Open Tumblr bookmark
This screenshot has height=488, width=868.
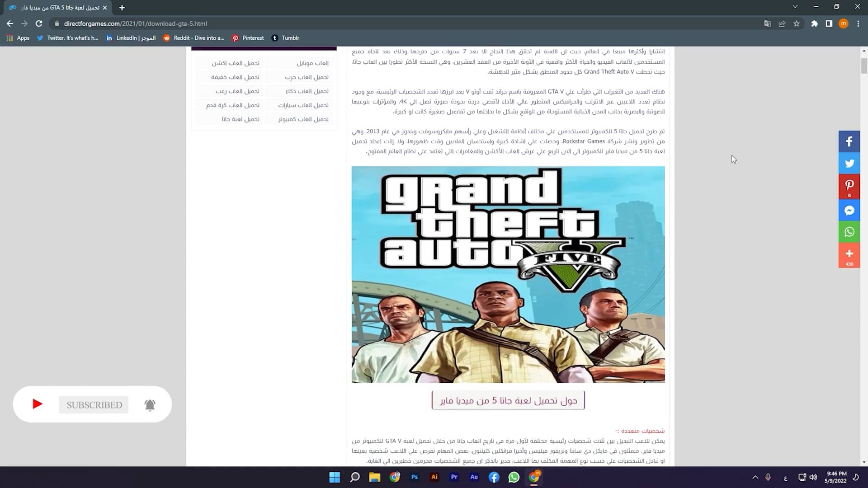[x=286, y=38]
